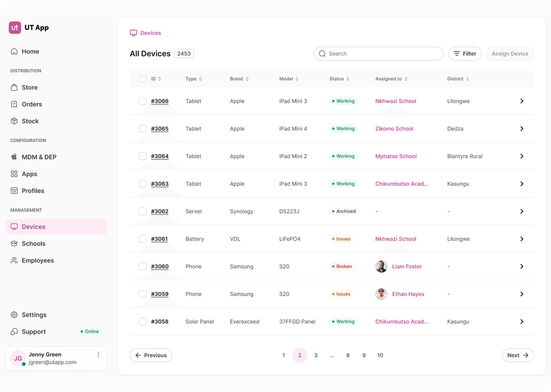Open Mphatso School link
551x392 pixels.
[x=396, y=156]
